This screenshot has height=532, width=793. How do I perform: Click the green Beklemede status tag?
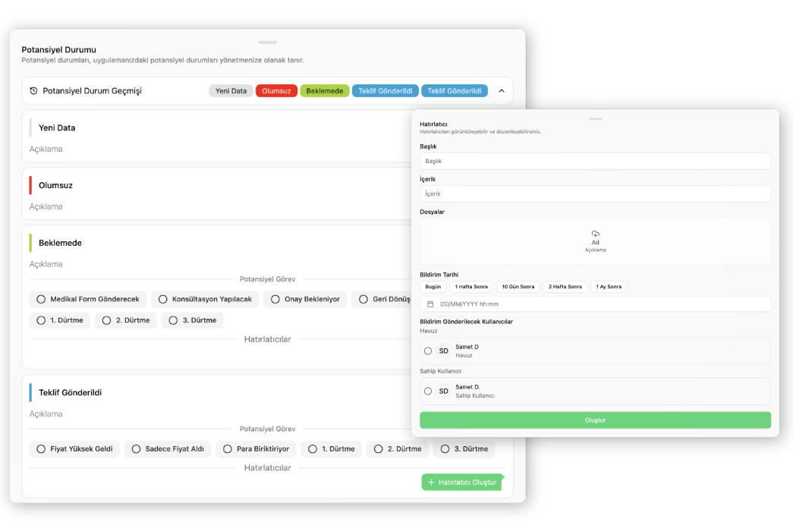tap(325, 91)
